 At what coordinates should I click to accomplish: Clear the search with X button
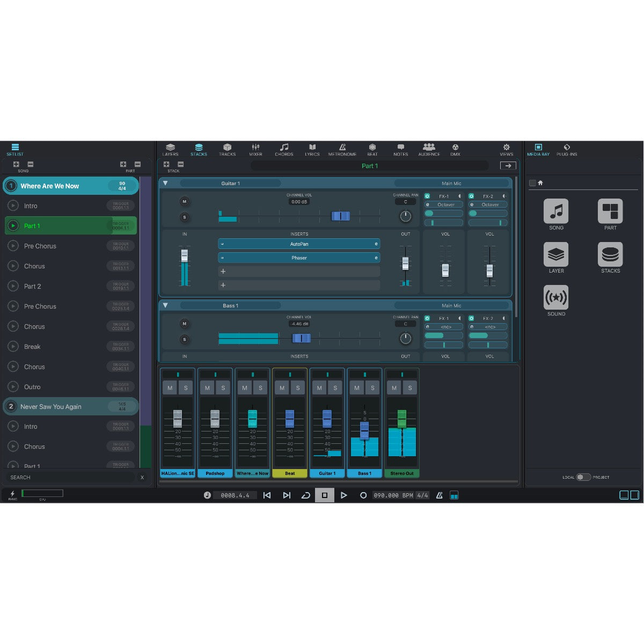[142, 477]
